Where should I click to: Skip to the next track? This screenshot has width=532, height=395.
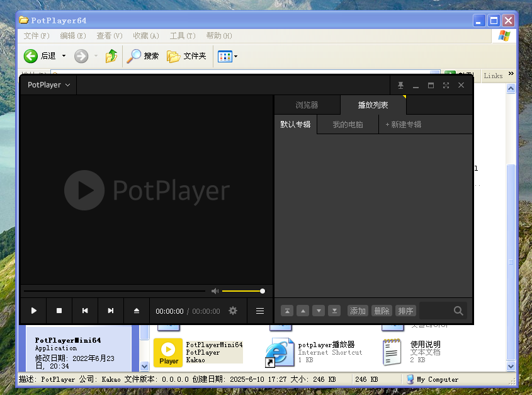[x=111, y=311]
